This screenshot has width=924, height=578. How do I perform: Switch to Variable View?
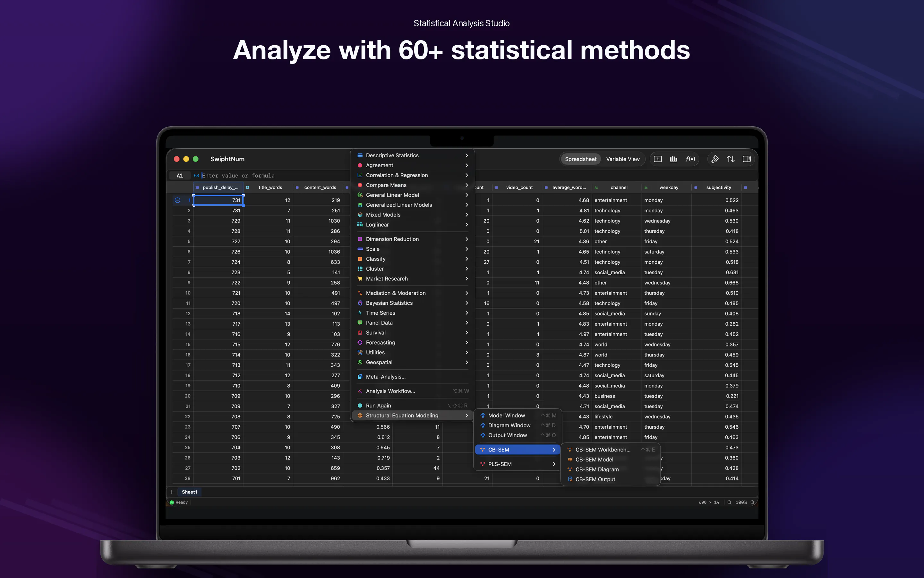click(x=623, y=159)
